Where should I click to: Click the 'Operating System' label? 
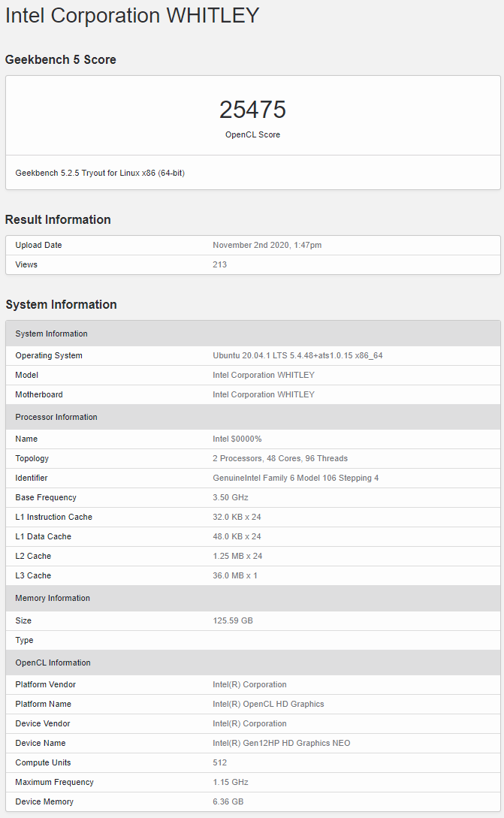click(49, 356)
